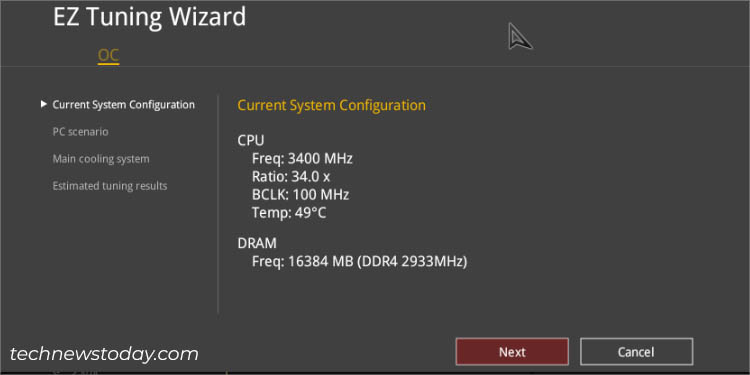Click the BCLK 100 MHz line

[x=300, y=195]
